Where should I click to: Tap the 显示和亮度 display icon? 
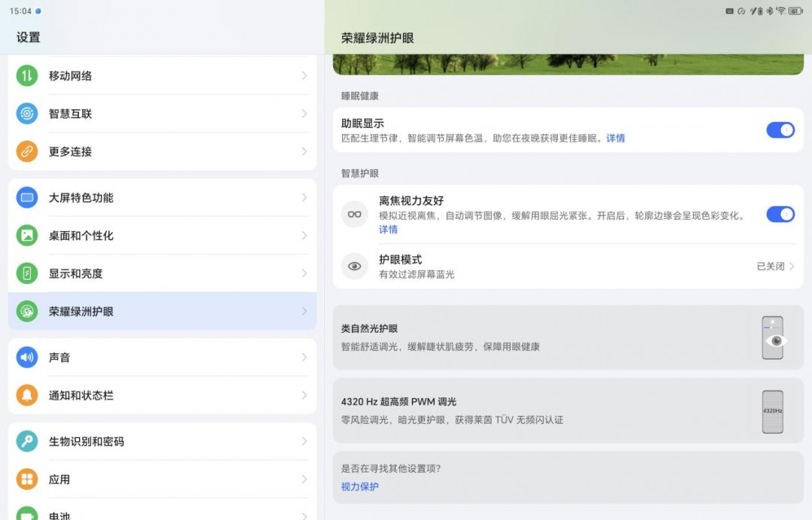tap(27, 273)
